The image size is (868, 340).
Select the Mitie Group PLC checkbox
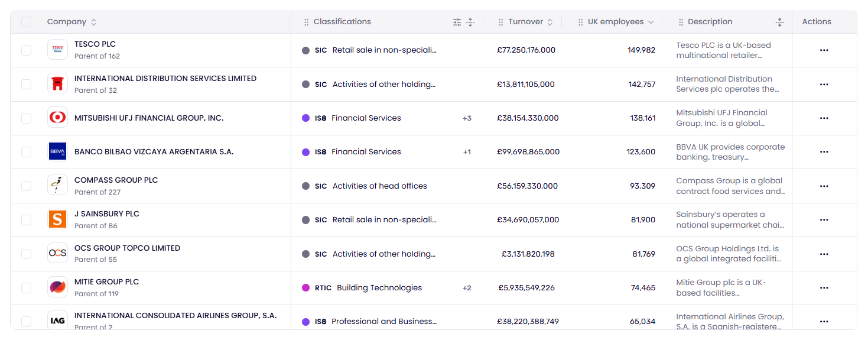click(x=26, y=288)
